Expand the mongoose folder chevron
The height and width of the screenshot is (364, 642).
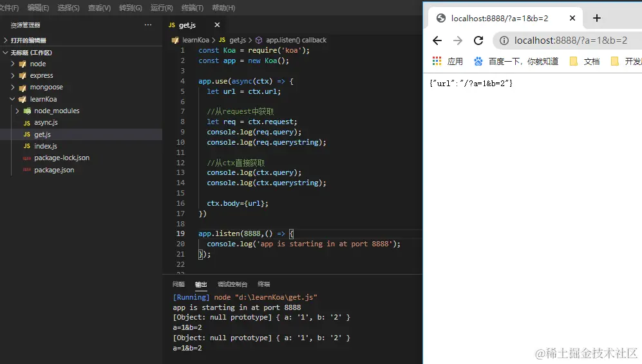click(x=13, y=87)
